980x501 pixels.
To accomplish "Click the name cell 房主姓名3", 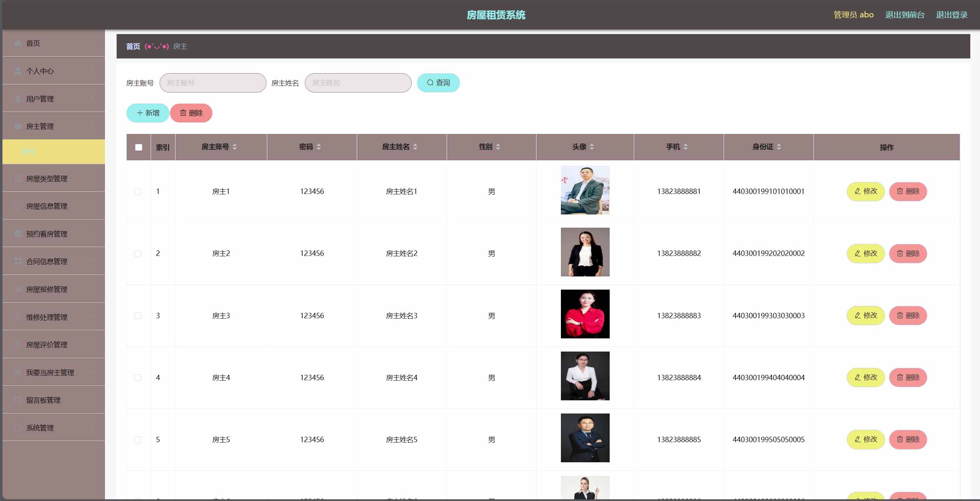I will point(402,316).
